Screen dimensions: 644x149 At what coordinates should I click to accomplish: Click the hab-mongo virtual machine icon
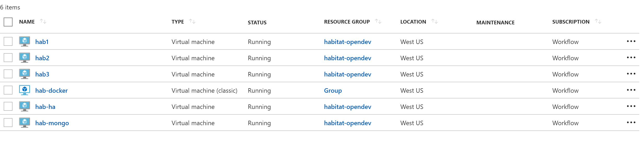pos(25,123)
